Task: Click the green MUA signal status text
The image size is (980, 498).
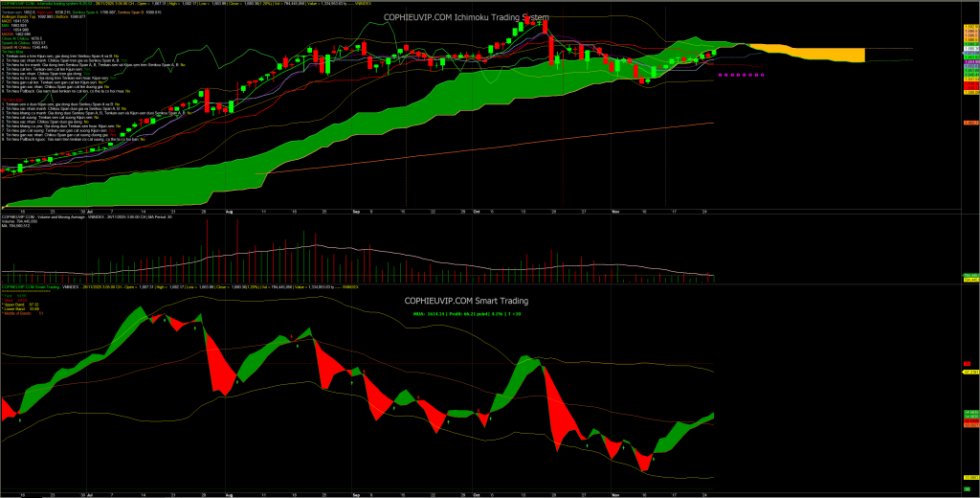Action: point(469,312)
